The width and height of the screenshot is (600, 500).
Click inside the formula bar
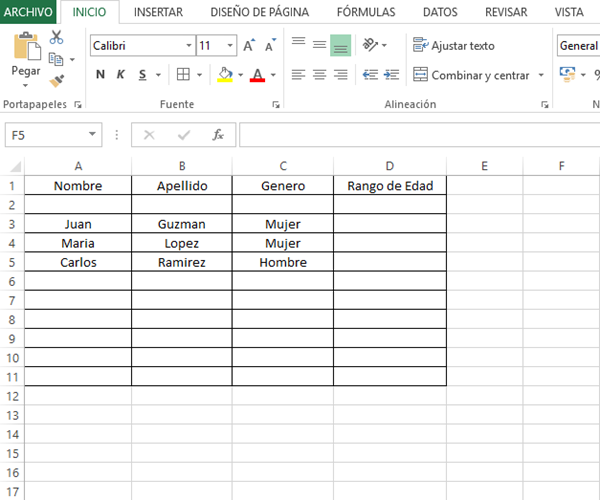419,135
